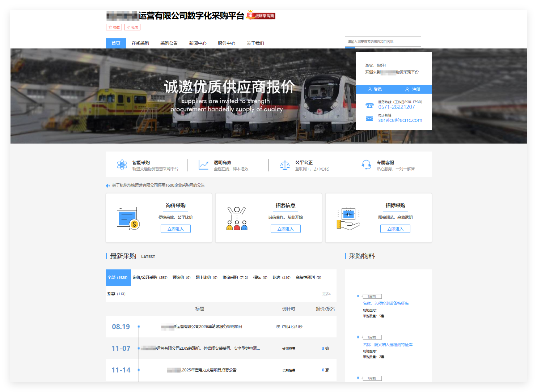The image size is (537, 392).
Task: Open the 2026年笔试服务采购项目 listing
Action: [202, 327]
